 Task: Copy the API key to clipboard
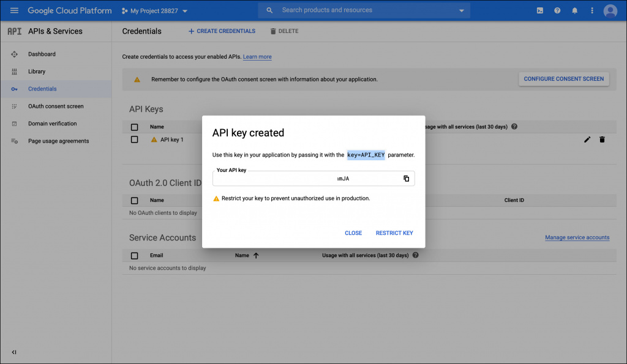(406, 179)
